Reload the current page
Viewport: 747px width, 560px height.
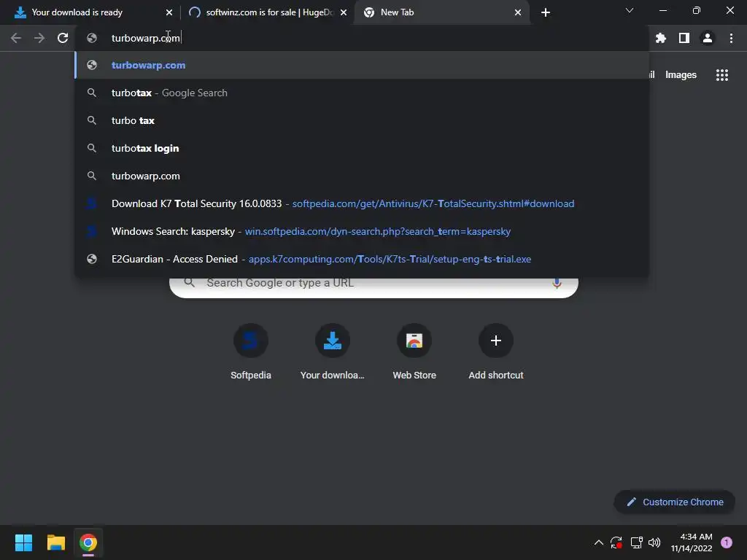click(x=63, y=38)
